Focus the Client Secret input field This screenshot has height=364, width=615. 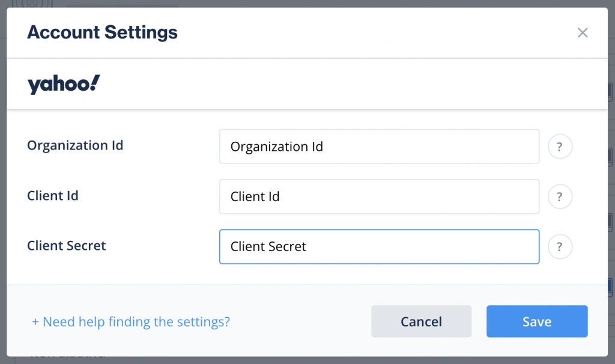378,246
